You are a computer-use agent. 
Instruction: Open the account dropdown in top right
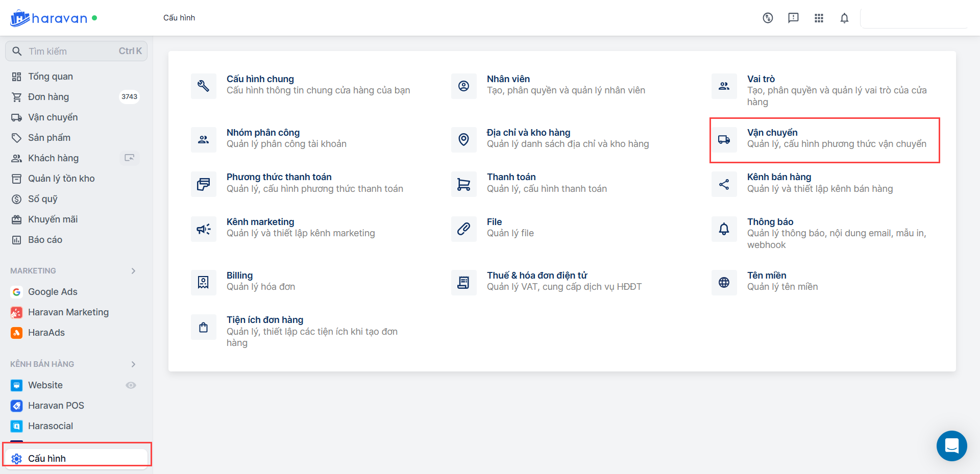point(913,18)
